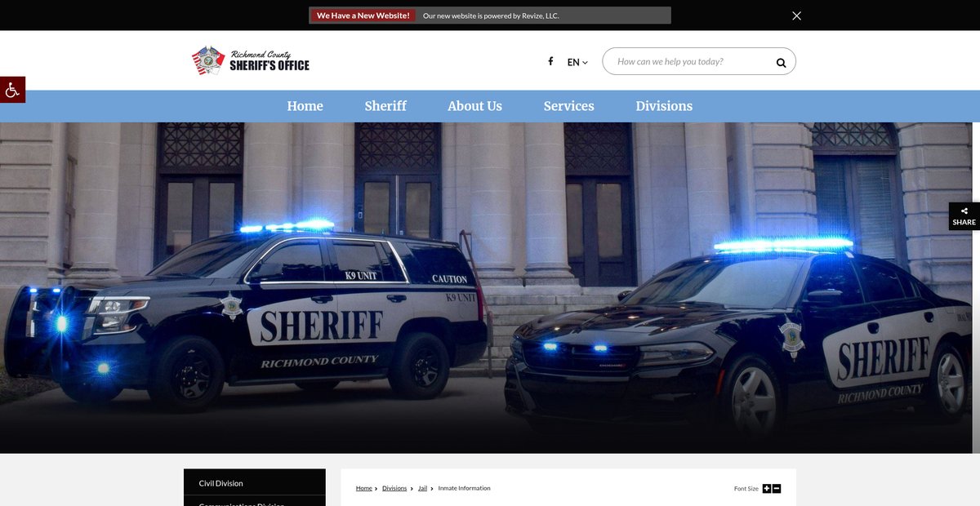The image size is (980, 506).
Task: Open the About Us menu
Action: [x=474, y=106]
